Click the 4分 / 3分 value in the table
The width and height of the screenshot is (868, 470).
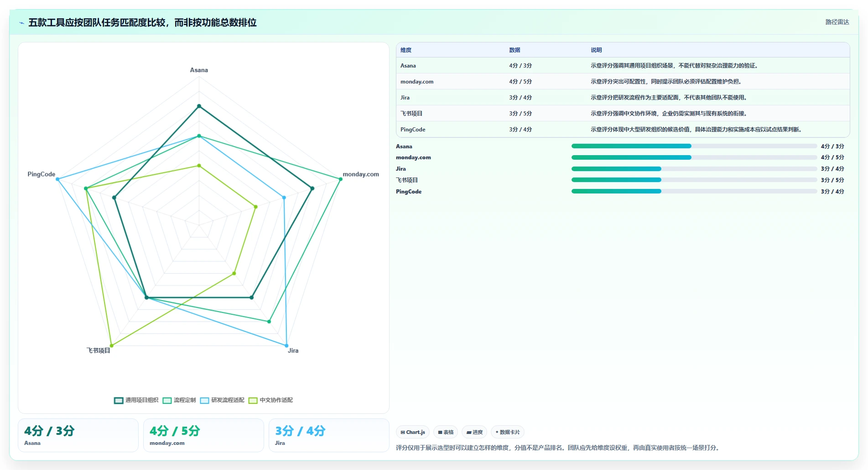(520, 66)
